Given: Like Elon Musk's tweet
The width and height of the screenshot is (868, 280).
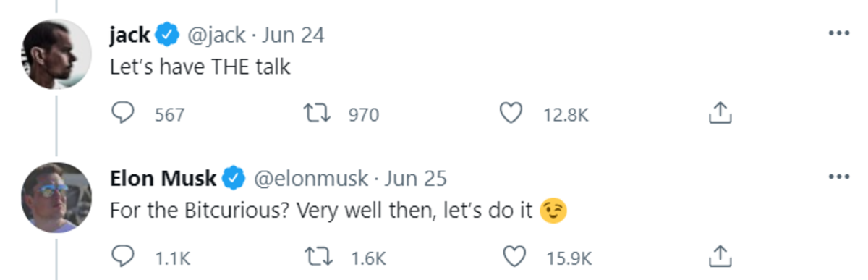Looking at the screenshot, I should click(511, 257).
